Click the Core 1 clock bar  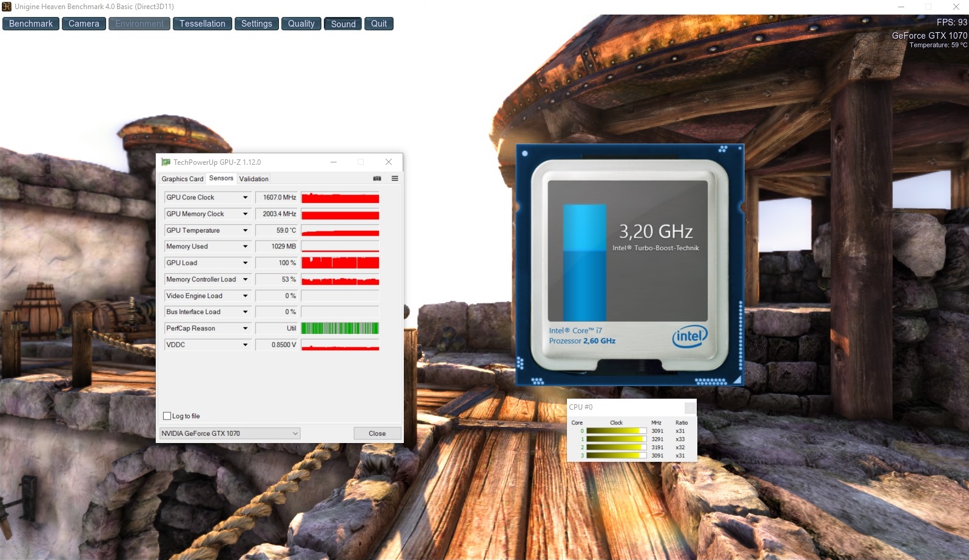(x=616, y=439)
